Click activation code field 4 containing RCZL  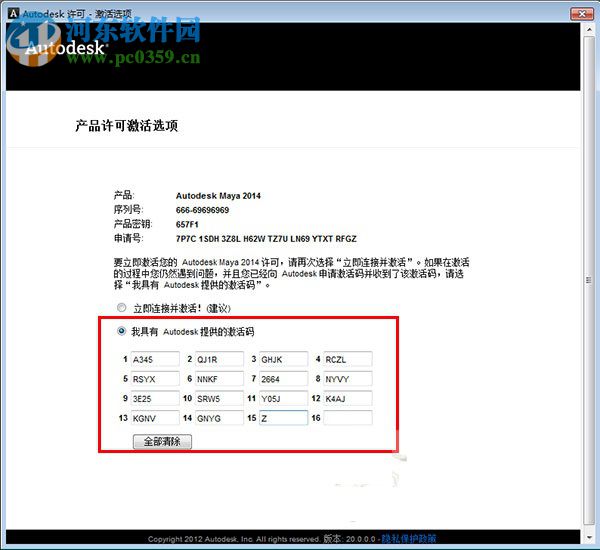(x=348, y=359)
